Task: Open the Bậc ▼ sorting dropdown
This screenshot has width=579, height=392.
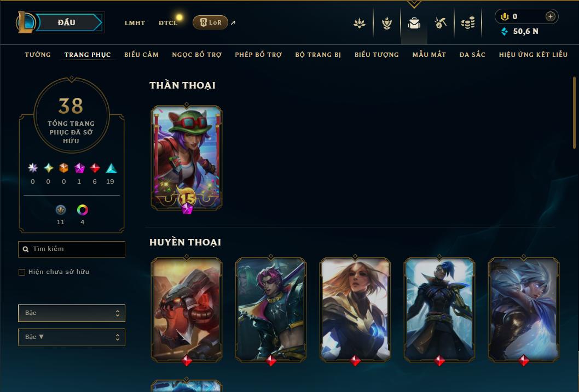Action: coord(72,337)
